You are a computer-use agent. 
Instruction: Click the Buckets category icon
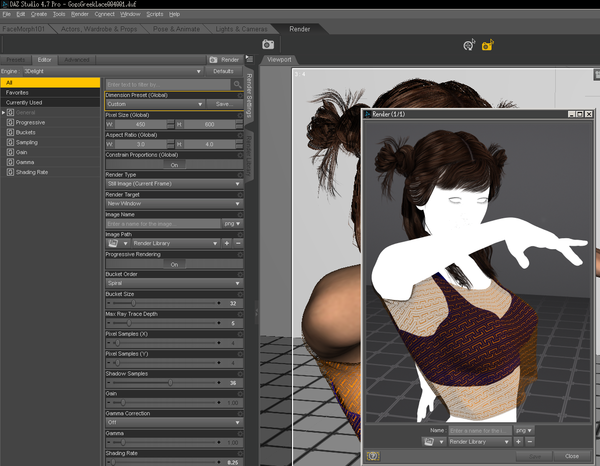point(10,132)
